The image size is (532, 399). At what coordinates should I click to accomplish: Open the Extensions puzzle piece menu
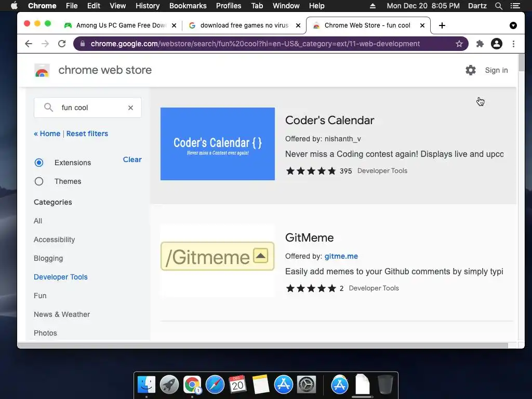(480, 44)
